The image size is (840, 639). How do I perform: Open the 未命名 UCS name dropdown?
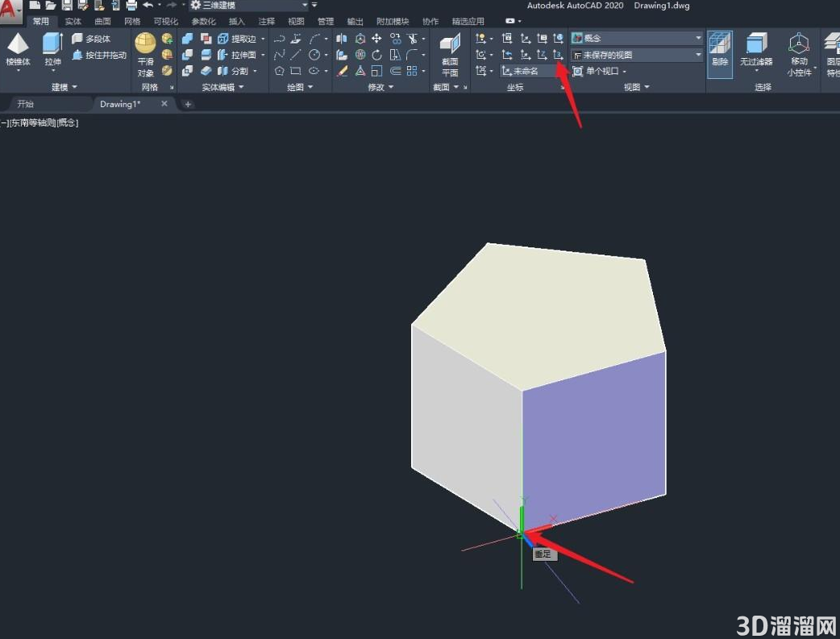[x=528, y=71]
